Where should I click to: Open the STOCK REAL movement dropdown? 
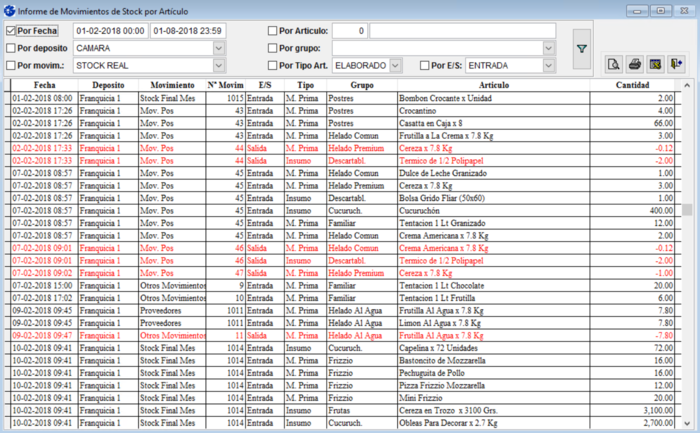coord(219,65)
